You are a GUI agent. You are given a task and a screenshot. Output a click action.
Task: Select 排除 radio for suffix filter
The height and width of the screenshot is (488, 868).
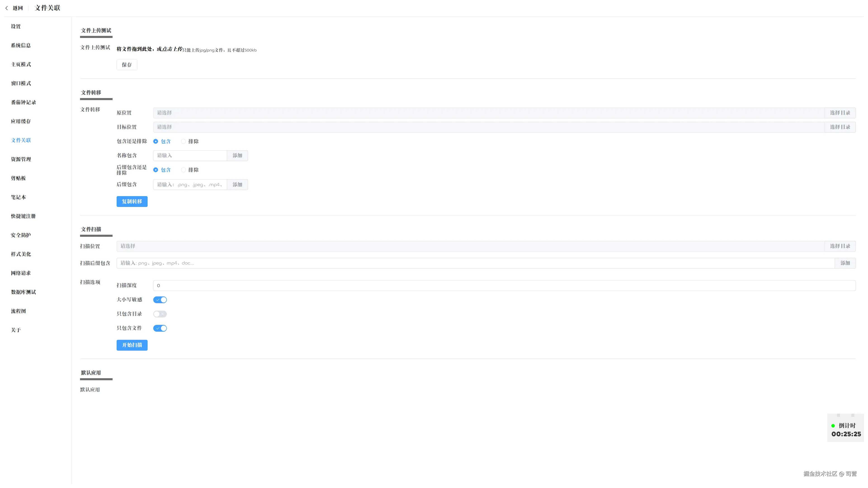(183, 170)
